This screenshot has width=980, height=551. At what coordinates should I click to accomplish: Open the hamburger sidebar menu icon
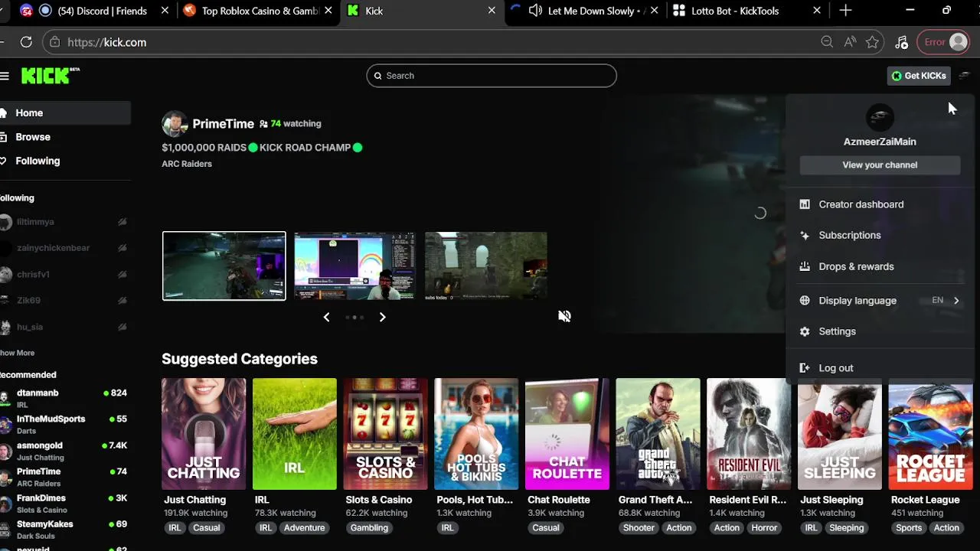(5, 76)
